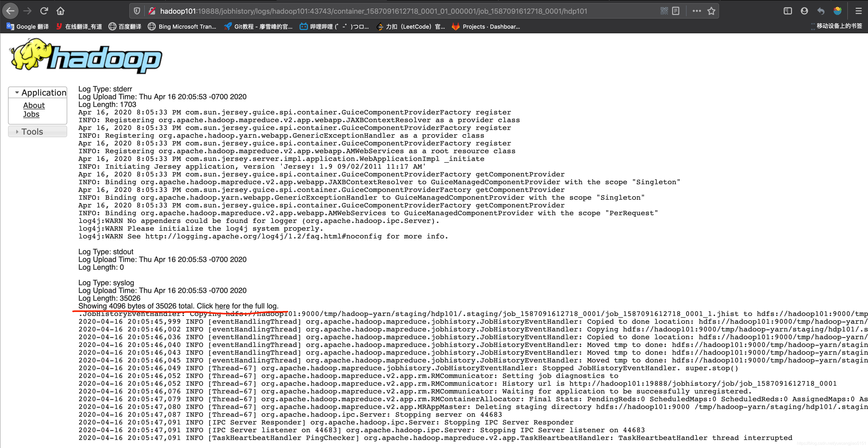The height and width of the screenshot is (448, 868).
Task: Click the undo arrow toolbar icon
Action: [x=821, y=11]
